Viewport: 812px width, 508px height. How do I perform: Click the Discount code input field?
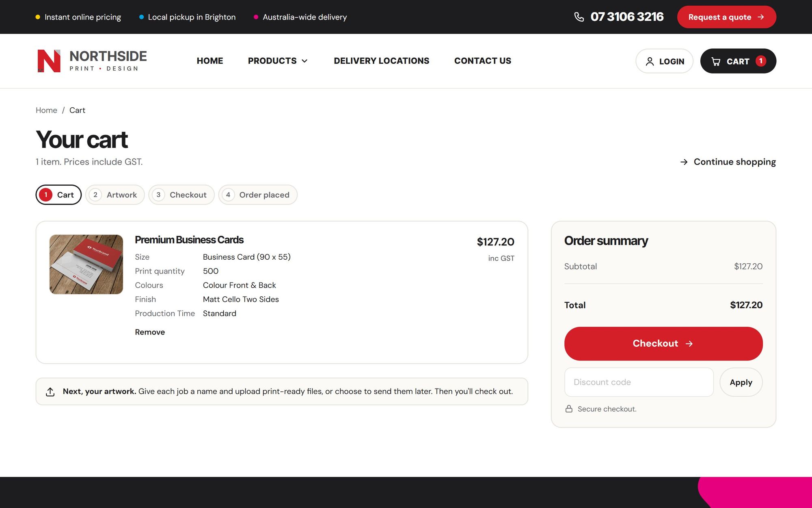639,382
